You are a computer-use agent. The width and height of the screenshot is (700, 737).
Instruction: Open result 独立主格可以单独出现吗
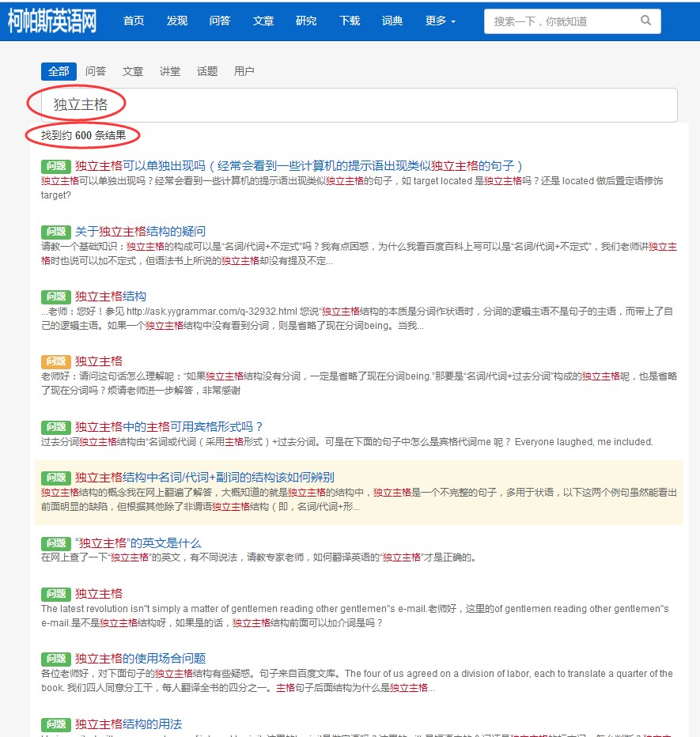click(298, 166)
